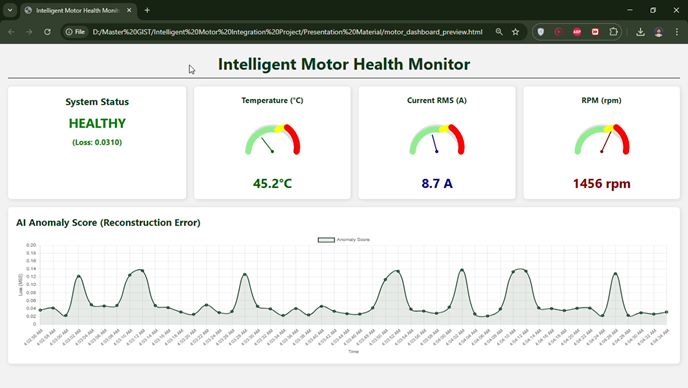Show browser downloads

(x=641, y=32)
